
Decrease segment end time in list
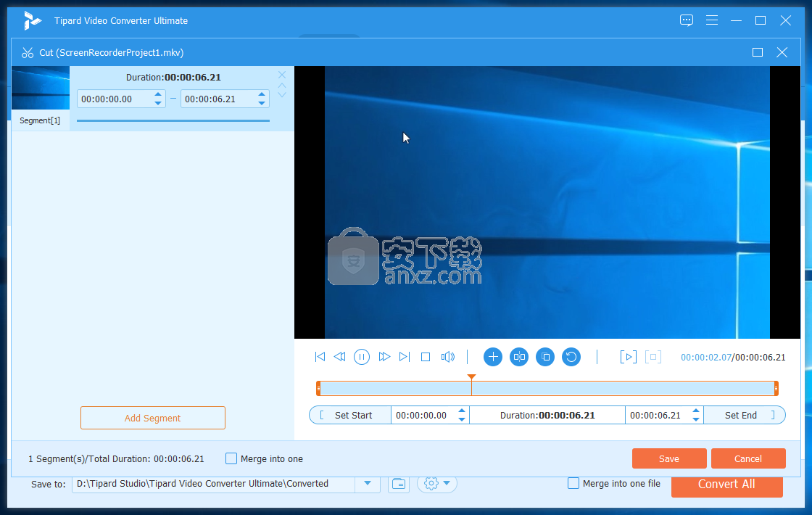(x=262, y=103)
